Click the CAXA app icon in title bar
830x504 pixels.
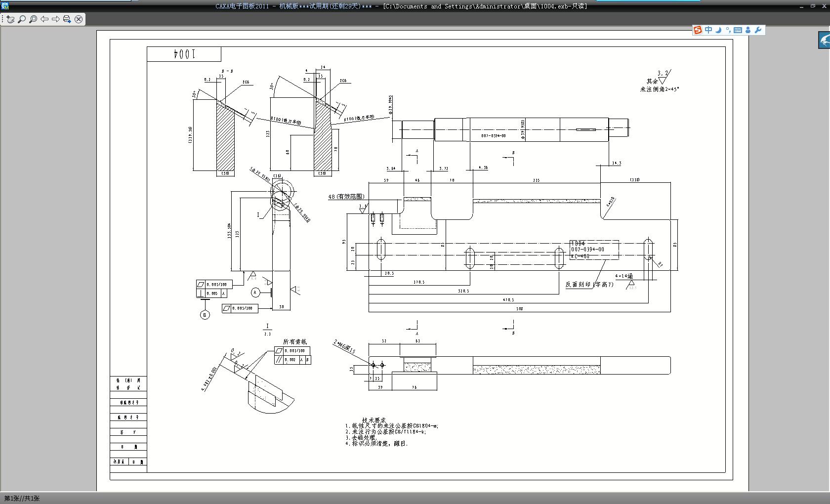point(5,6)
